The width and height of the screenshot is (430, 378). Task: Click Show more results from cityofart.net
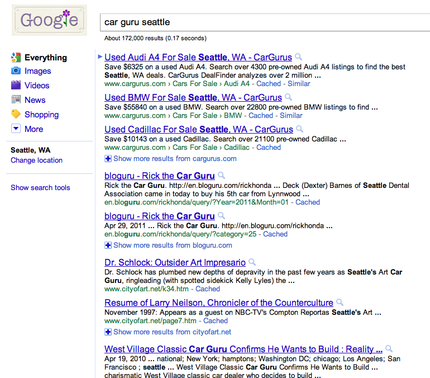coord(172,332)
